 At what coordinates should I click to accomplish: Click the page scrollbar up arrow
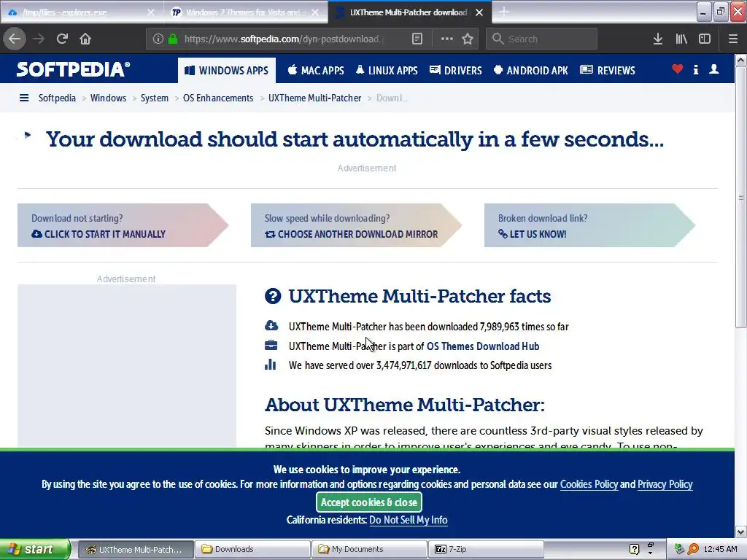pos(740,60)
